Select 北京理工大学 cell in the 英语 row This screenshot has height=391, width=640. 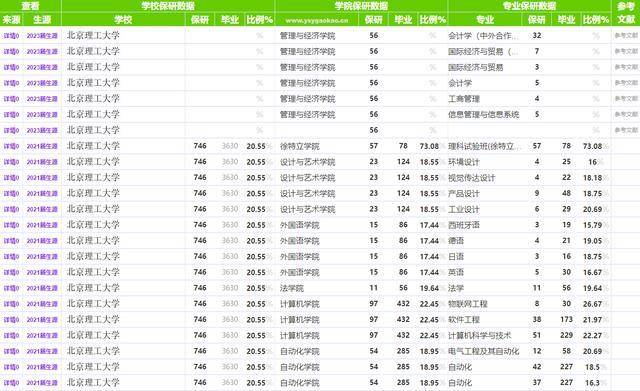point(93,272)
